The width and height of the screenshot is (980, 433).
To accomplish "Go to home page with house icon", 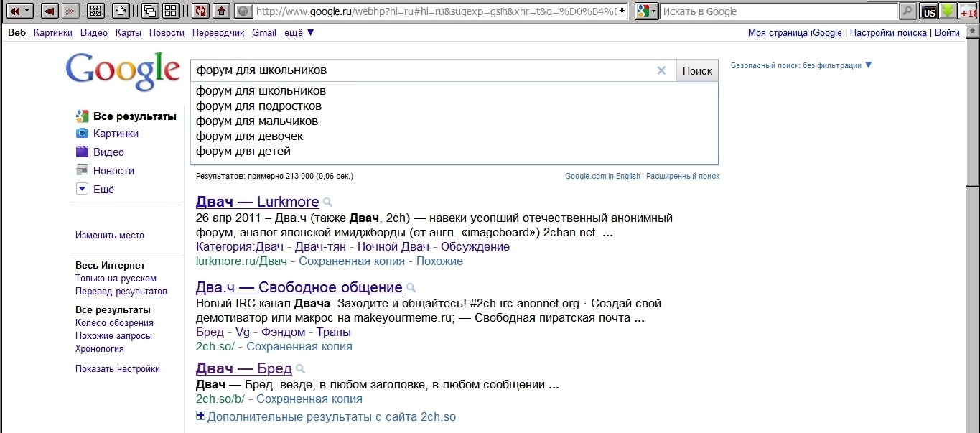I will pos(223,11).
